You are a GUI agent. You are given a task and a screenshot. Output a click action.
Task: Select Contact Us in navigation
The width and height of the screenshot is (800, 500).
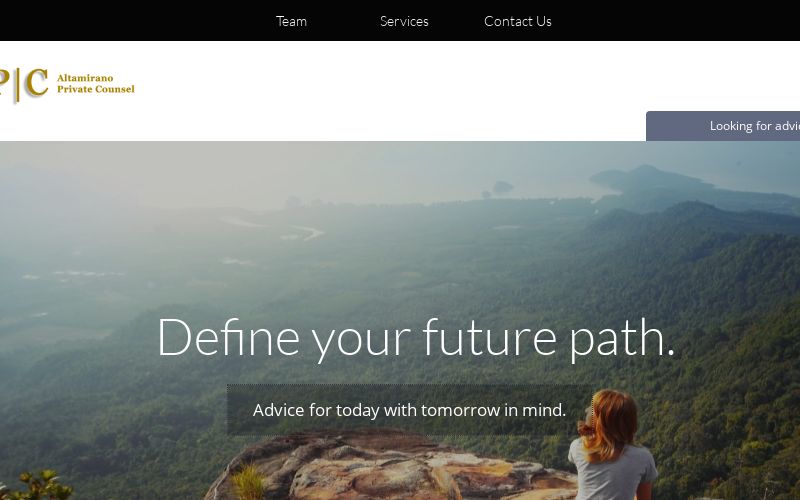(517, 21)
